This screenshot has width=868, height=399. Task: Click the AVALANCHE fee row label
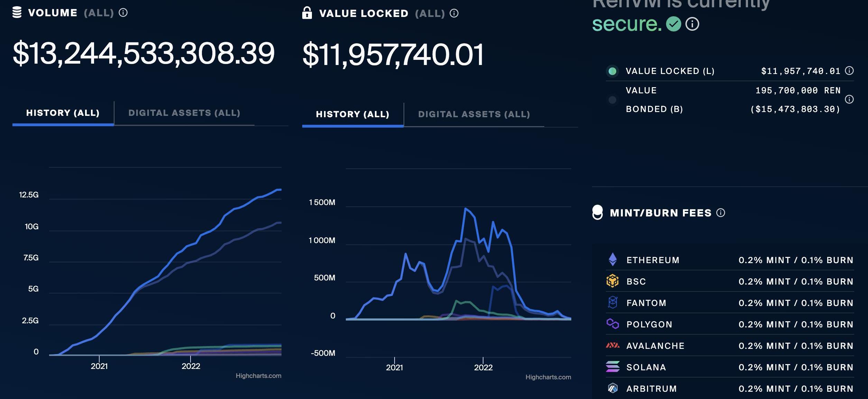click(x=655, y=346)
